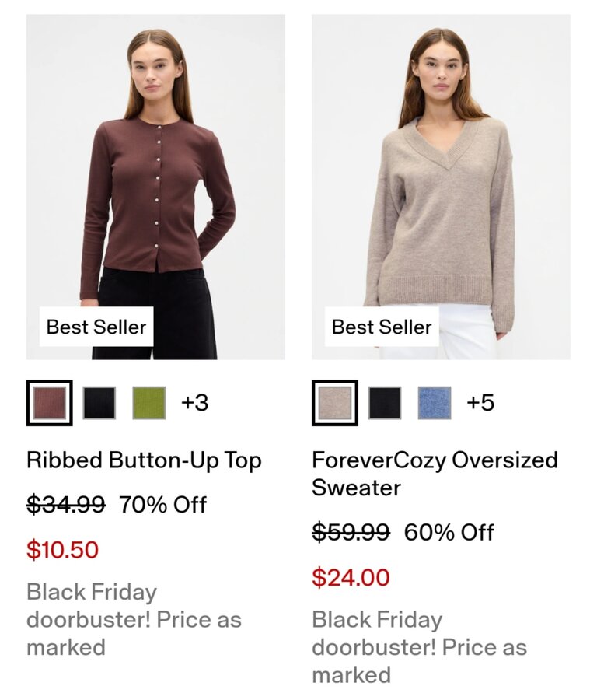Open the ForeverCozy Oversized Sweater title link
Image resolution: width=597 pixels, height=700 pixels.
(435, 474)
